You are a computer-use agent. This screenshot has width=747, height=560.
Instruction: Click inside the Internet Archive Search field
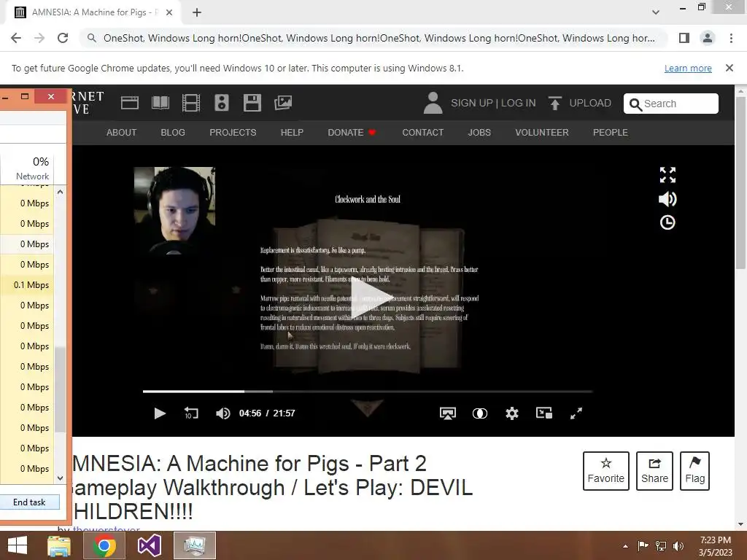(671, 104)
